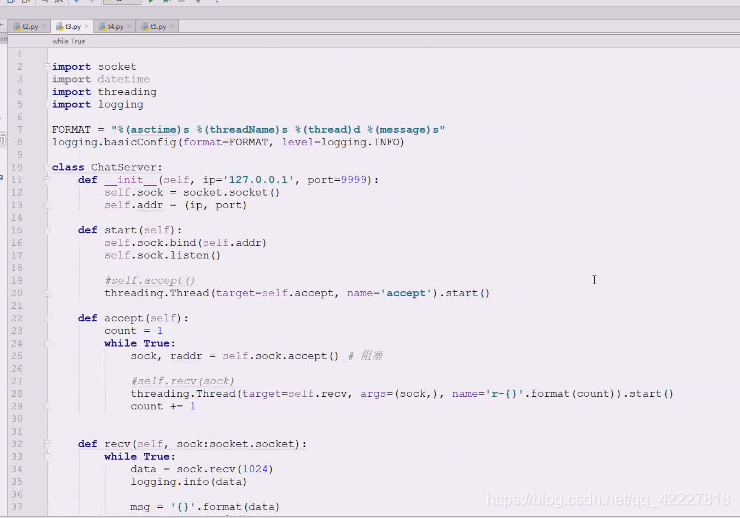Close the t5.py tab

(172, 27)
